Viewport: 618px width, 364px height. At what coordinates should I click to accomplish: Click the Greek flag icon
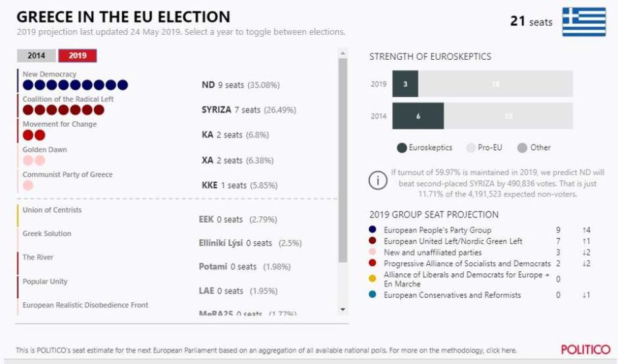584,22
